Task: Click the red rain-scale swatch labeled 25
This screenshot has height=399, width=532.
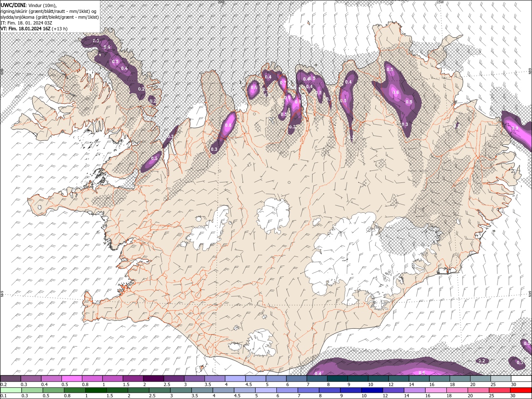Action: pyautogui.click(x=499, y=390)
